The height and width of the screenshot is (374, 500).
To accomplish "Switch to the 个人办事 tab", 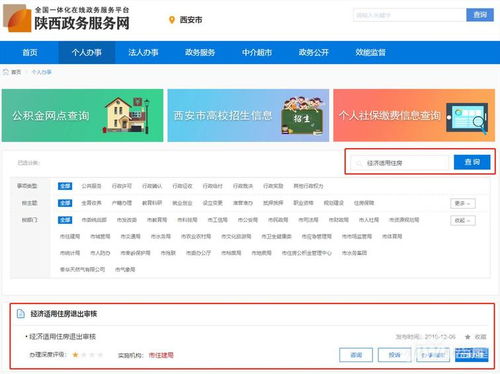I will coord(87,52).
